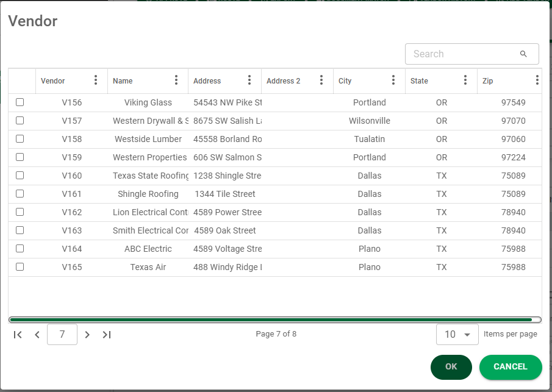Check the V158 Westside Lumber row
The height and width of the screenshot is (392, 552).
click(20, 138)
